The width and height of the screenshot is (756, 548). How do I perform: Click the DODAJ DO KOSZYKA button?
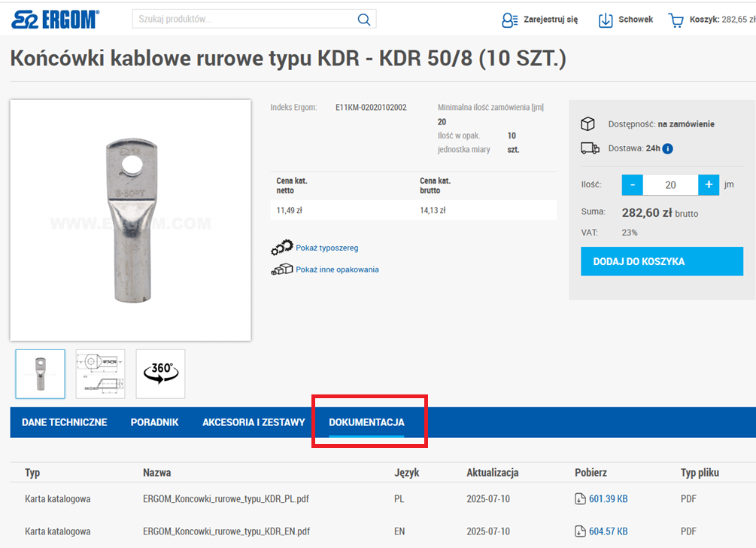[x=661, y=260]
